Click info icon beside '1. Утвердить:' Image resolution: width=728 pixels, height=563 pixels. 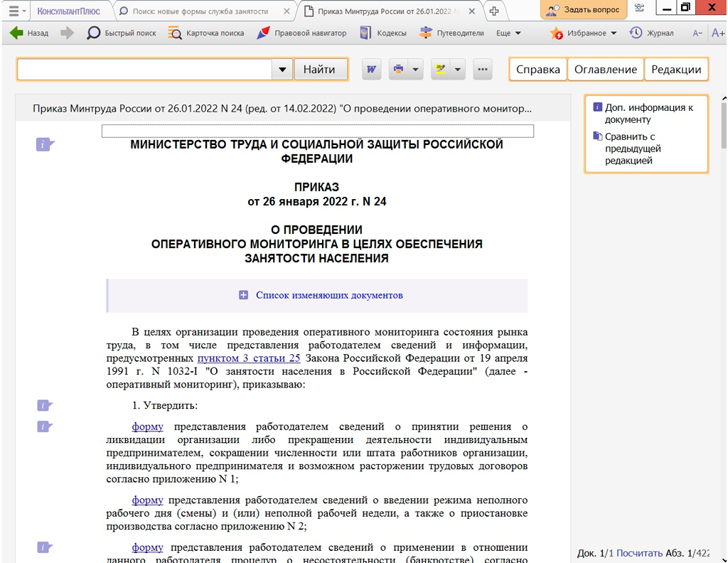coord(45,406)
